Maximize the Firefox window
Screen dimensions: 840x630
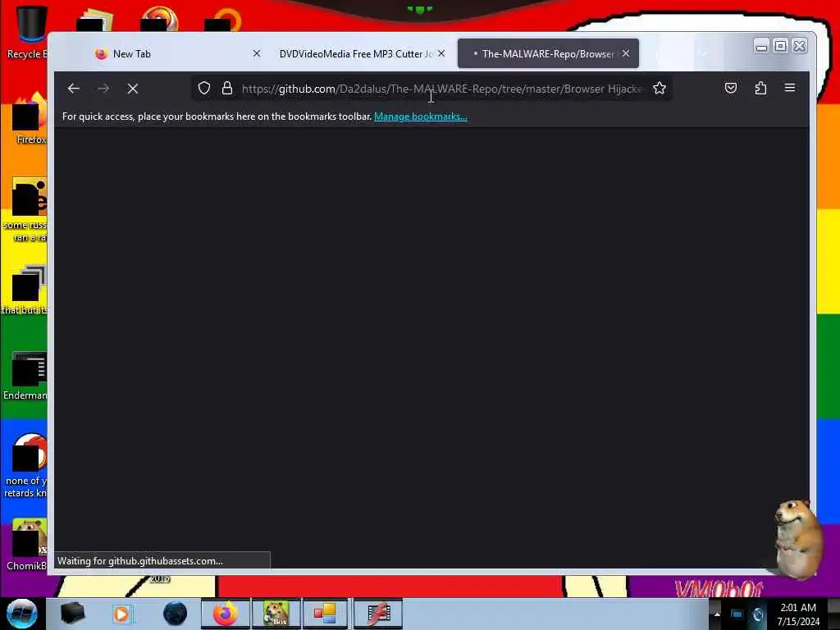point(781,46)
